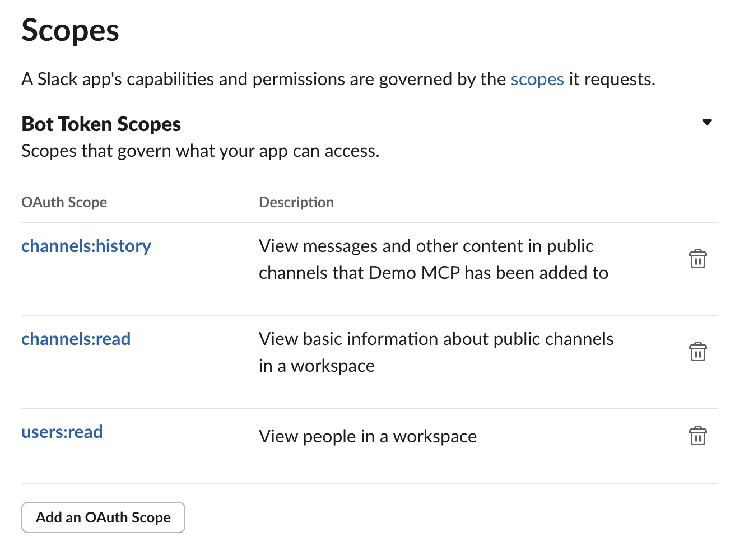Click the Add an OAuth Scope button
This screenshot has height=560, width=735.
pyautogui.click(x=103, y=517)
